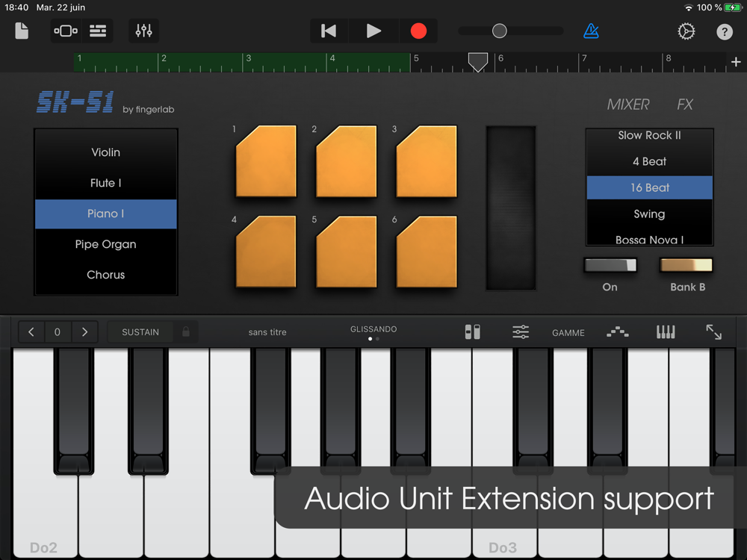
Task: Tap orange drum pad 3
Action: pos(427,161)
